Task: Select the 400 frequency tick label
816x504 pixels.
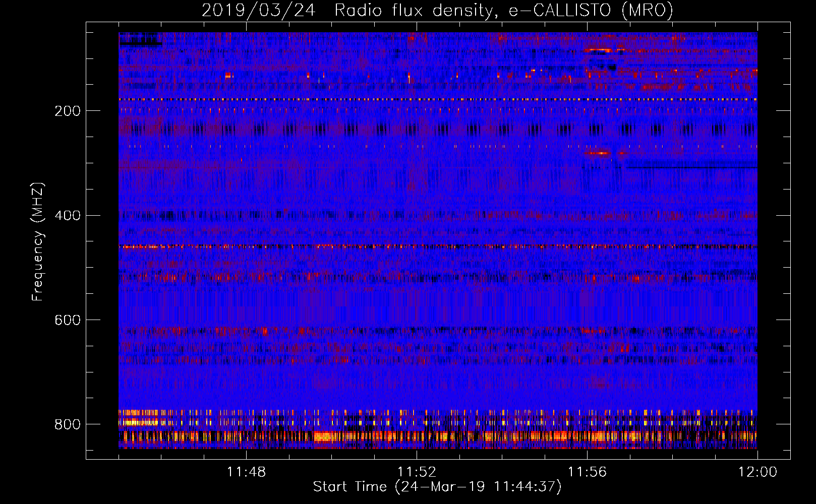Action: coord(68,216)
